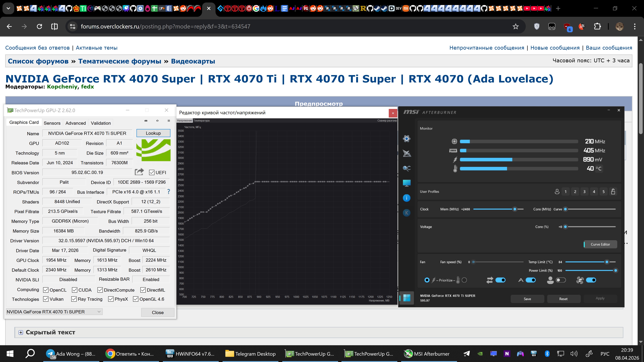Switch to Температура tab in curve editor

click(201, 121)
